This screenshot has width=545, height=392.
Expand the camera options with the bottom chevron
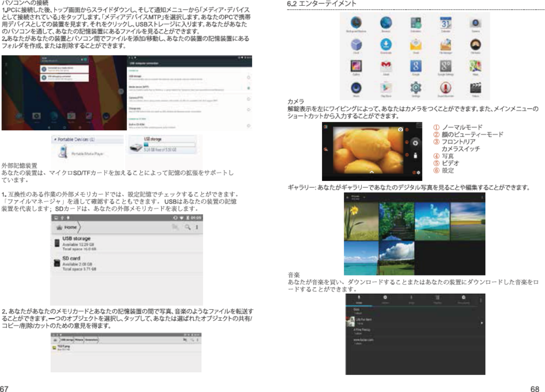(x=372, y=172)
